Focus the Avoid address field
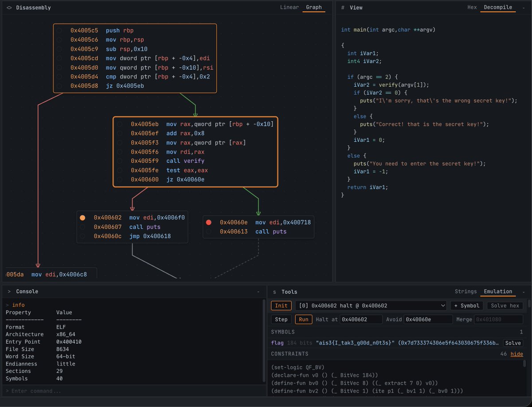 point(429,319)
